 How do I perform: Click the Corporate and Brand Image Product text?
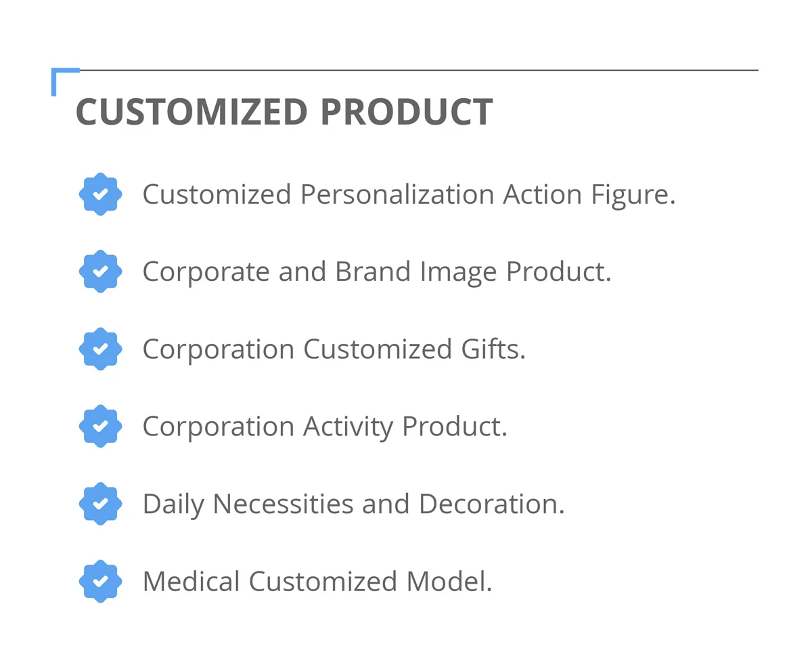click(x=377, y=272)
